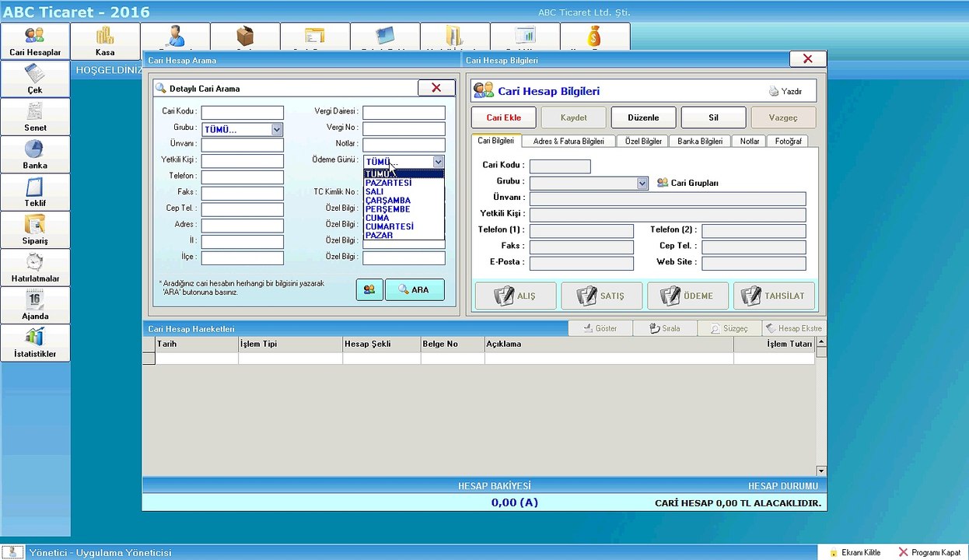Click the cardboard box icon in toolbar
Viewport: 969px width, 560px height.
tap(245, 36)
